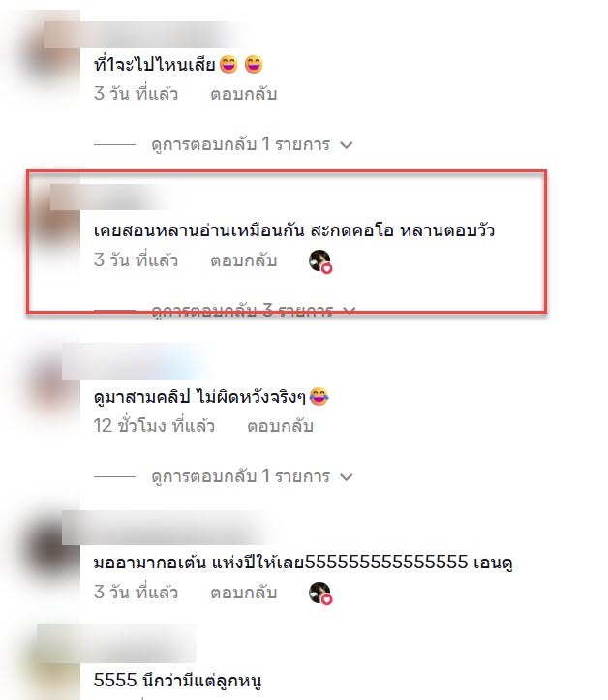Click creator-liked avatar badge on แห่งปีให้เลย comment
The height and width of the screenshot is (700, 608).
pos(320,593)
